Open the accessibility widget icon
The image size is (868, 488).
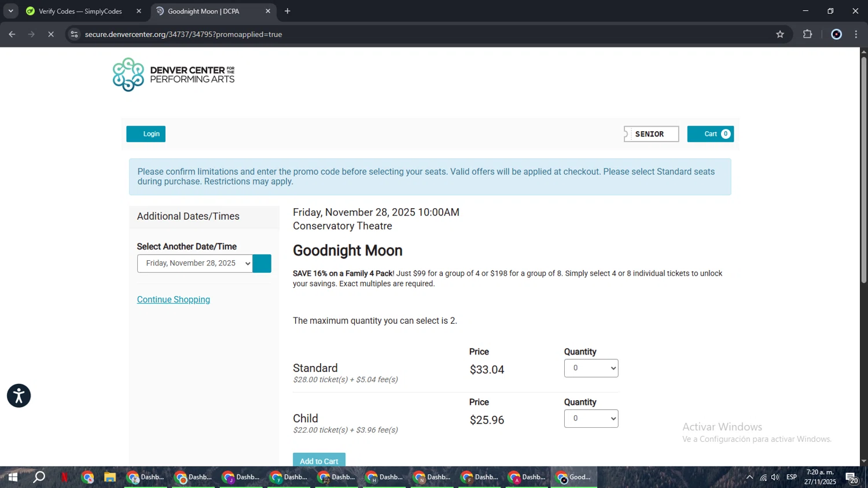19,396
